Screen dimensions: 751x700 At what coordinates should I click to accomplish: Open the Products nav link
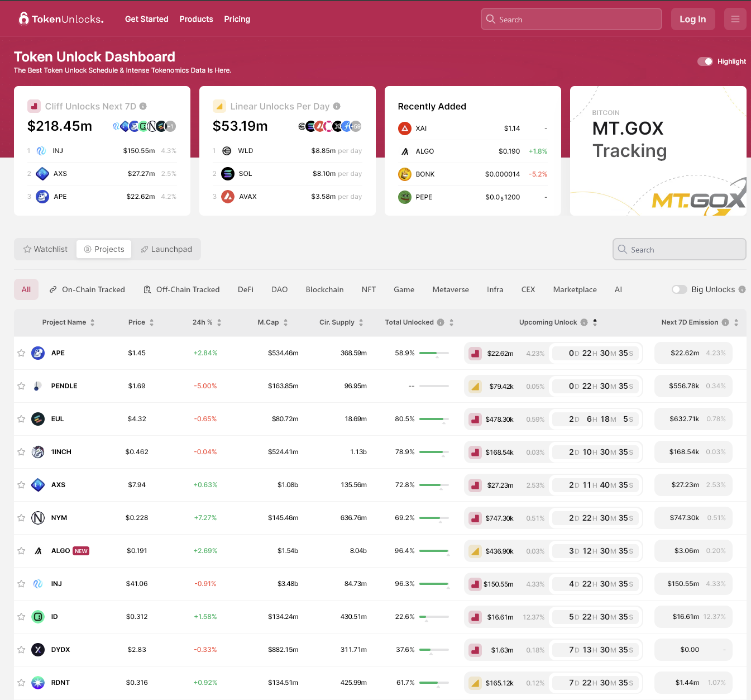(x=197, y=19)
